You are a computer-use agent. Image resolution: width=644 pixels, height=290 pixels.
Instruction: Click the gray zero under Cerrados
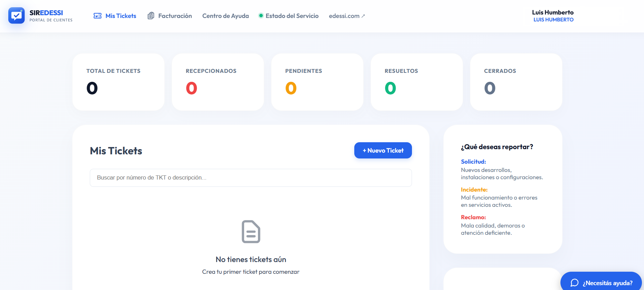[490, 88]
